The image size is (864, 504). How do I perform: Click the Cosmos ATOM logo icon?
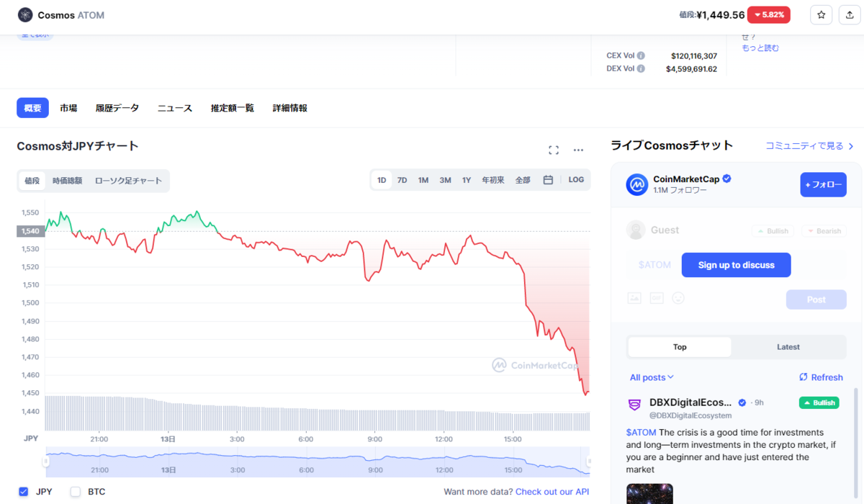(x=25, y=14)
